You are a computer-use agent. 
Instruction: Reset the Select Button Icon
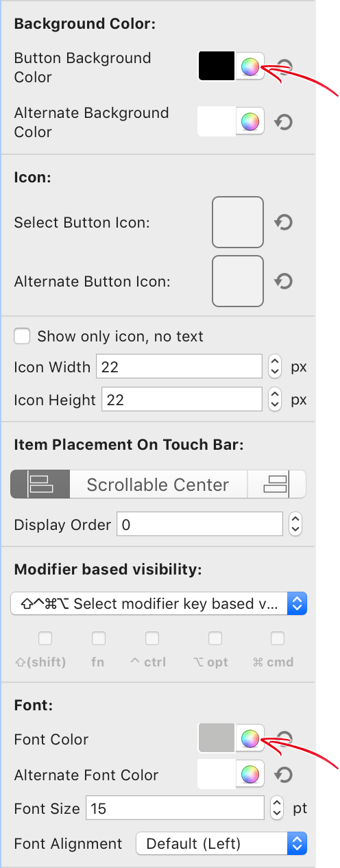283,222
